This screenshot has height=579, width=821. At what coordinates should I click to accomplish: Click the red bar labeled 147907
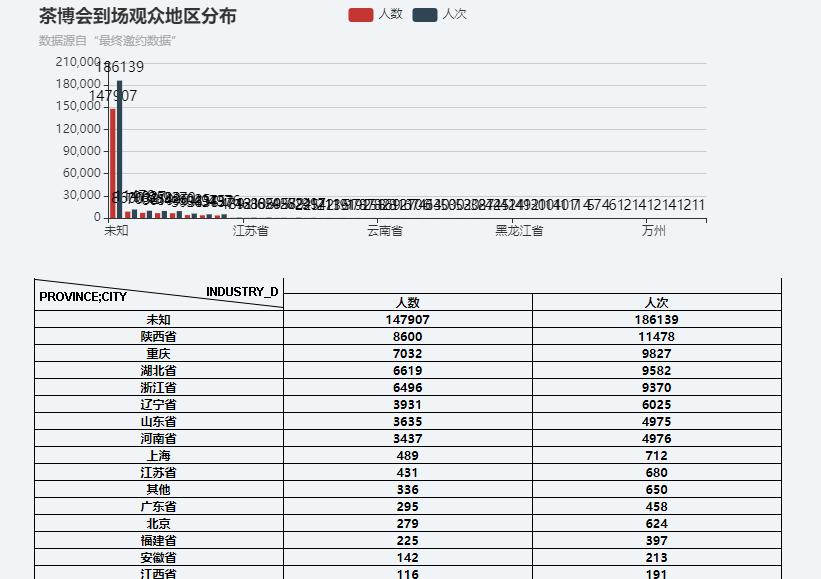(113, 163)
